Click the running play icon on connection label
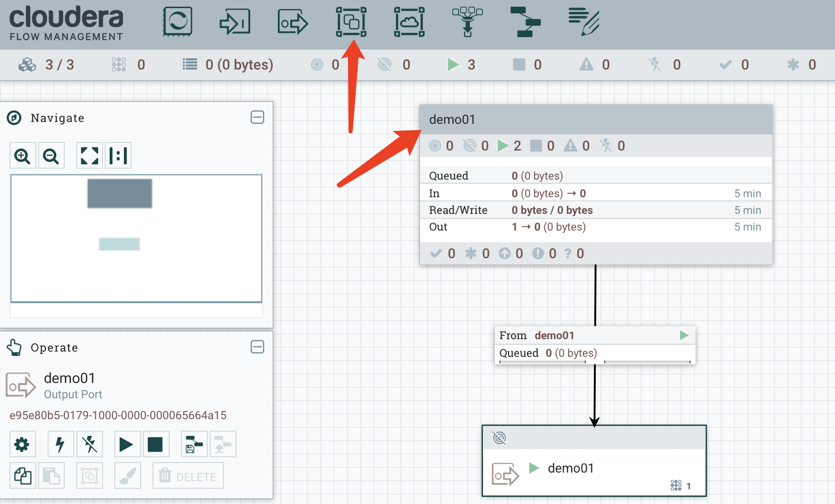The width and height of the screenshot is (835, 504). 684,335
